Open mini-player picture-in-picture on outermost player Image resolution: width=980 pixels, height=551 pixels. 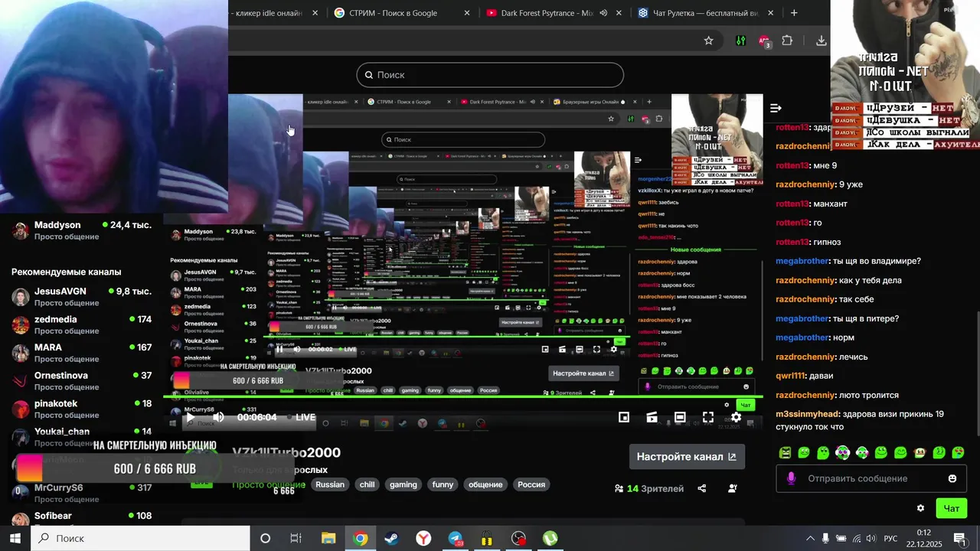(624, 417)
